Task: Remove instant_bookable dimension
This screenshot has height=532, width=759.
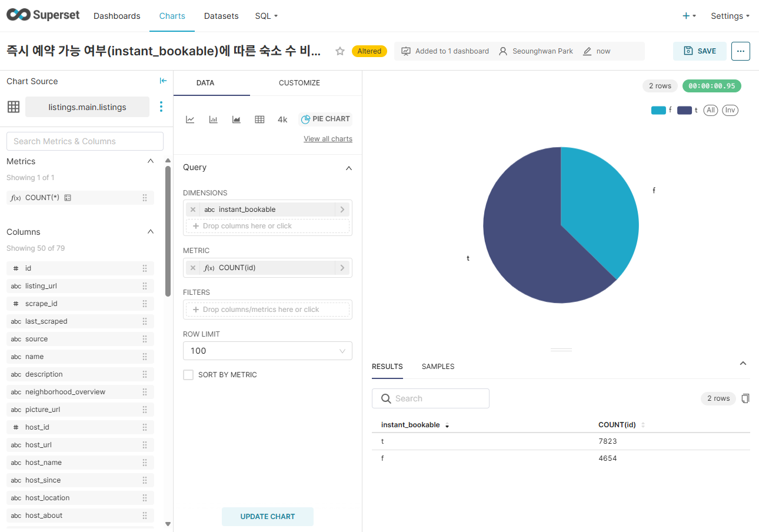Action: pyautogui.click(x=193, y=210)
